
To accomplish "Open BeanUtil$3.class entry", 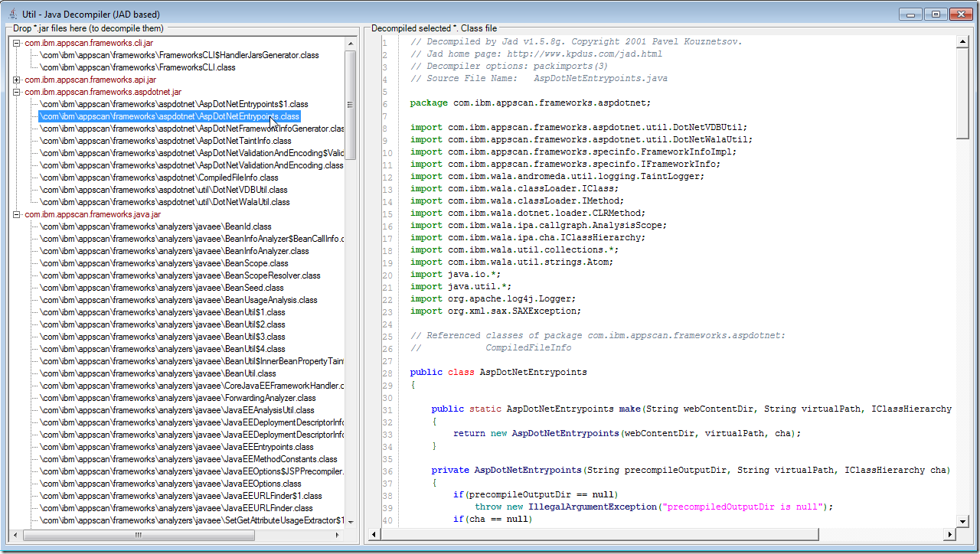I will click(162, 337).
